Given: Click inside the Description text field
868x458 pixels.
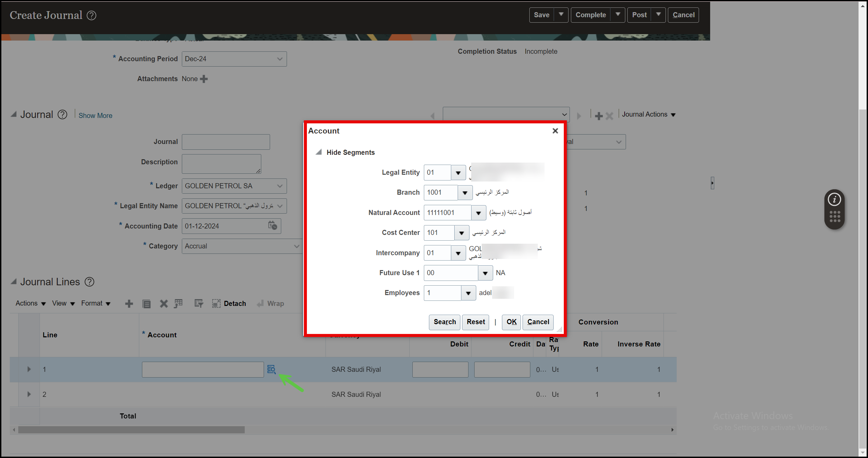Looking at the screenshot, I should (x=221, y=164).
